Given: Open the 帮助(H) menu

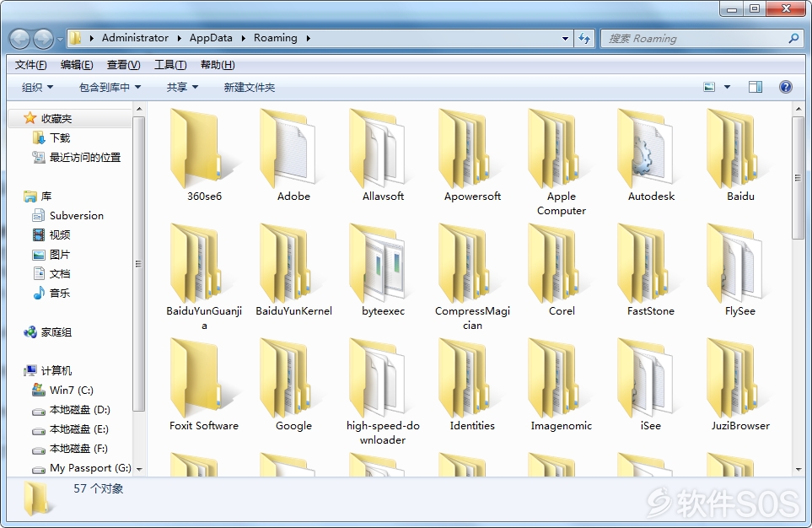Looking at the screenshot, I should tap(218, 65).
